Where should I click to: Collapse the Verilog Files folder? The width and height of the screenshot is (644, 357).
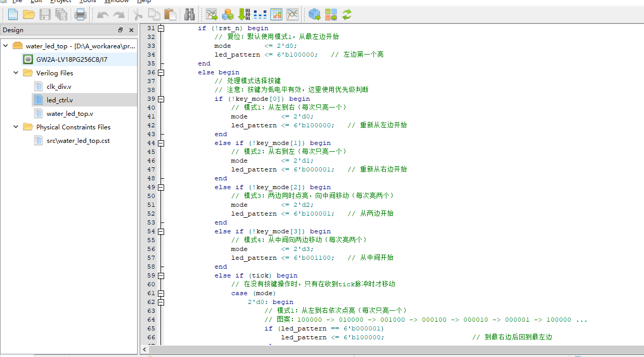(16, 73)
